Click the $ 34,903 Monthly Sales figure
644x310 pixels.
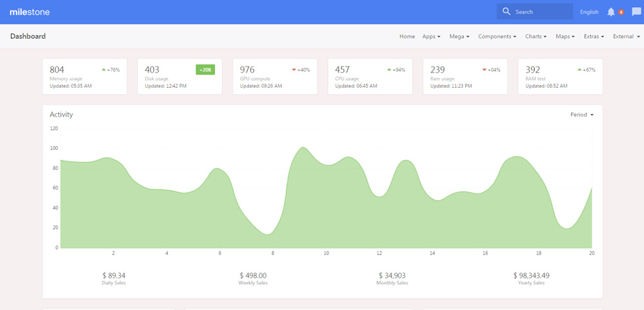[392, 276]
